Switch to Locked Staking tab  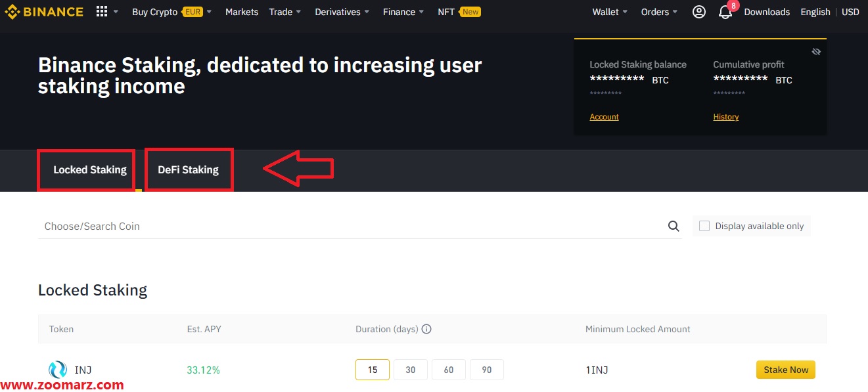pyautogui.click(x=90, y=170)
